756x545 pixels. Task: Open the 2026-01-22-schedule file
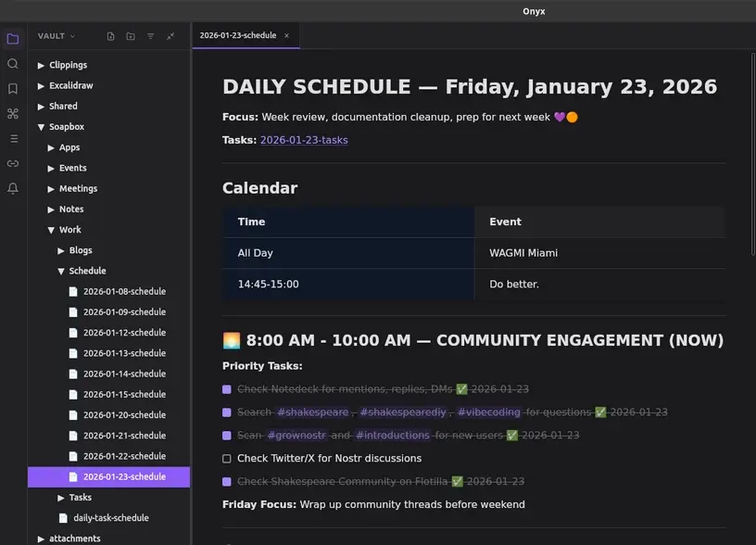click(x=124, y=456)
